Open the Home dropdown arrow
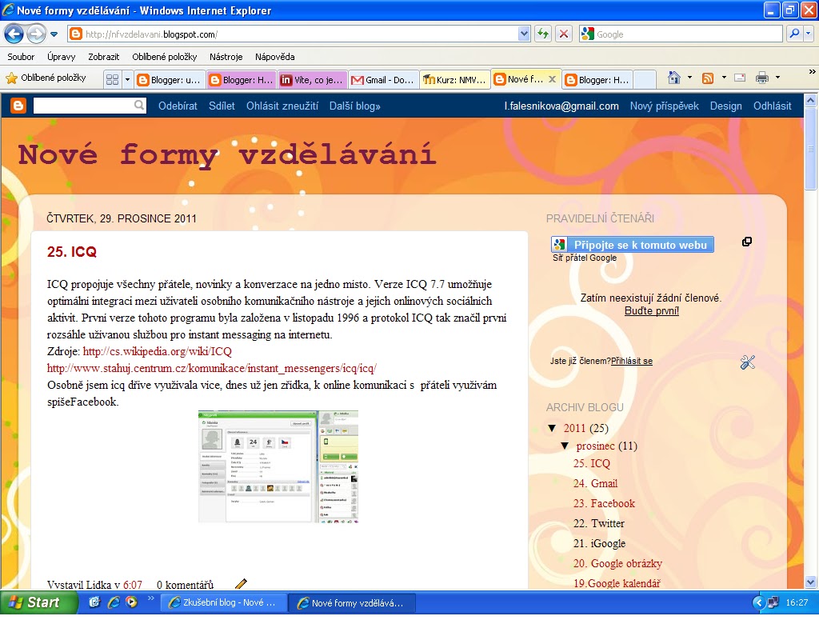819x644 pixels. 689,78
